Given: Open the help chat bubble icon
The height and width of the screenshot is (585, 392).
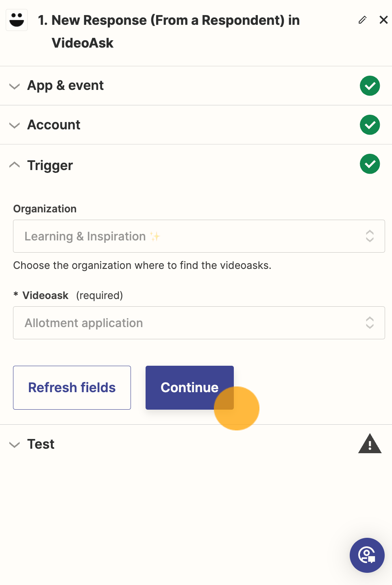Looking at the screenshot, I should pos(367,555).
